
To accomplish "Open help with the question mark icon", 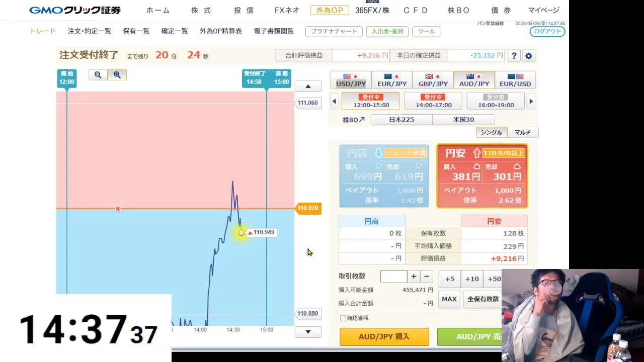I will coord(514,56).
